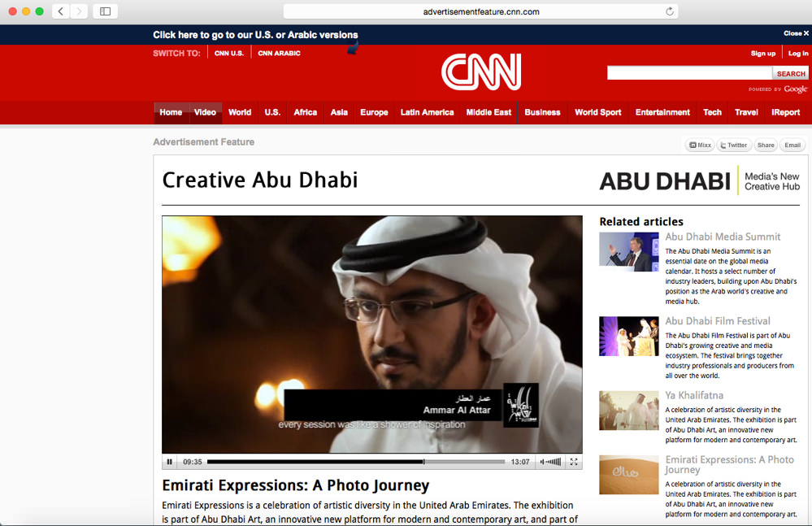Click the 'Click here to go to our U.S. or Arabic versions' banner text

[x=255, y=35]
